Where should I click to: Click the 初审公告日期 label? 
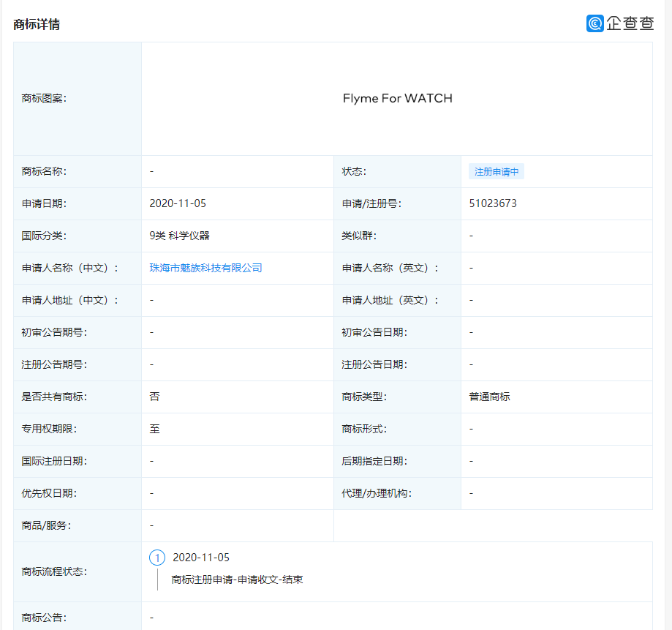pyautogui.click(x=374, y=332)
